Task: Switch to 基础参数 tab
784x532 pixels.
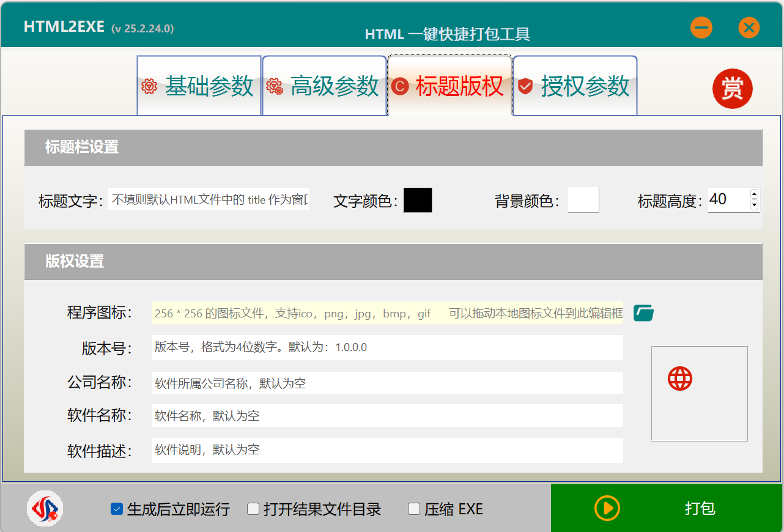Action: [199, 86]
